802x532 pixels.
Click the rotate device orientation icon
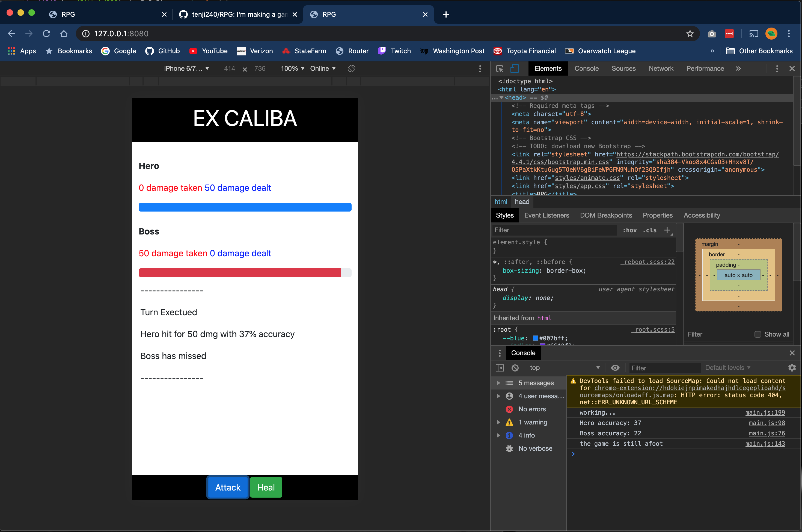pyautogui.click(x=352, y=69)
